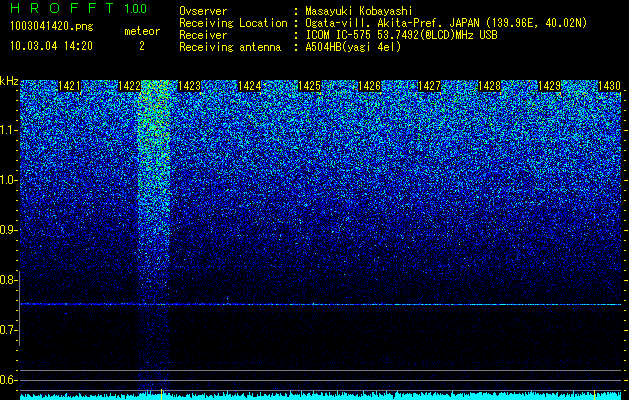
Task: Click the meteor label
Action: point(142,31)
